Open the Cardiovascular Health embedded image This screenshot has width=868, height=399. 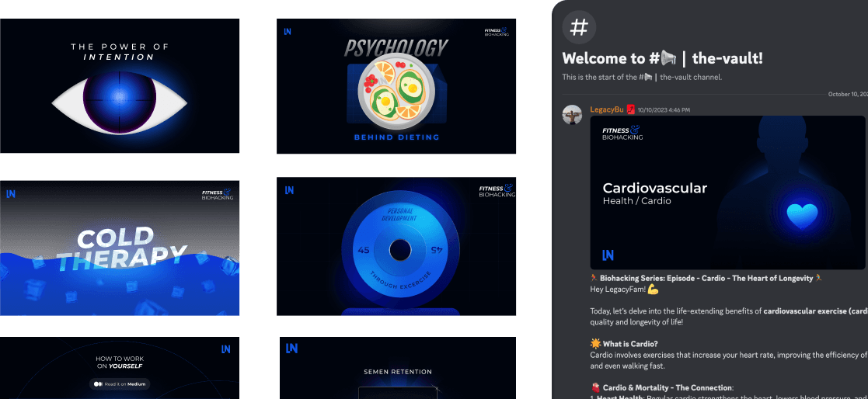[x=727, y=193]
